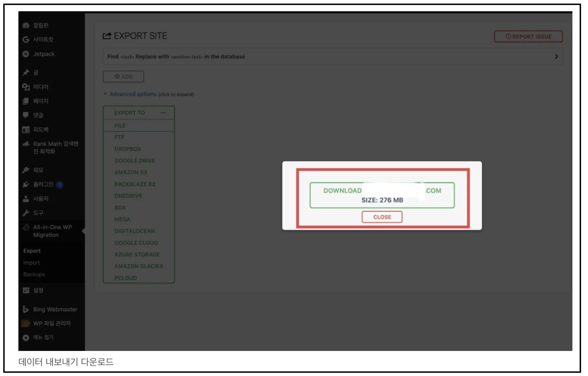Click the media library icon
This screenshot has height=376, width=588.
26,87
